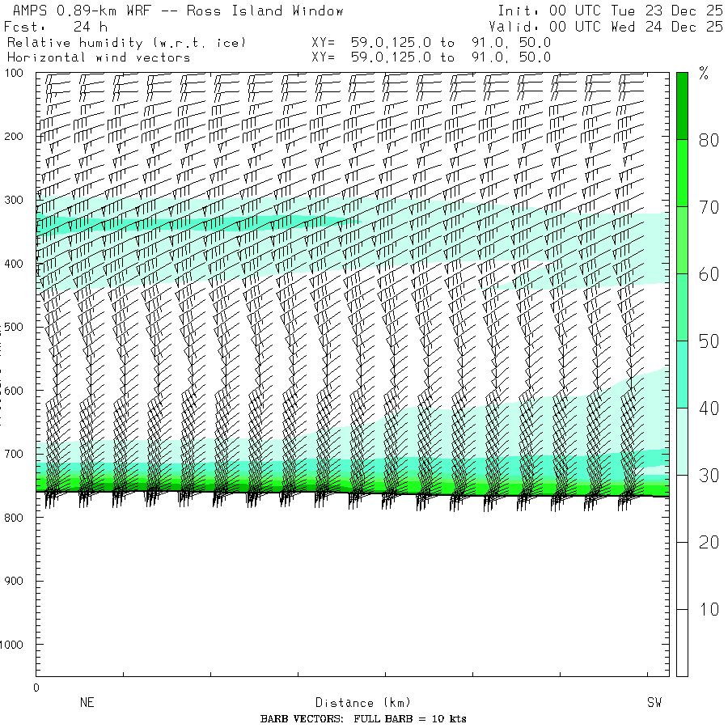Viewport: 728px width, 728px height.
Task: Click the 'BARB VECTORS: FULL BARB = 10 kts' caption
Action: [x=363, y=719]
